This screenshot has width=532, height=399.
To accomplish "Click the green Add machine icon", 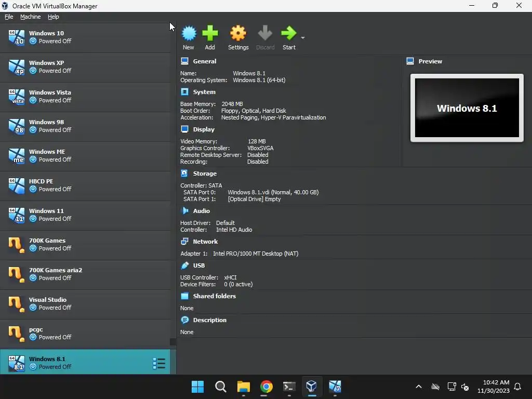I will click(x=210, y=33).
